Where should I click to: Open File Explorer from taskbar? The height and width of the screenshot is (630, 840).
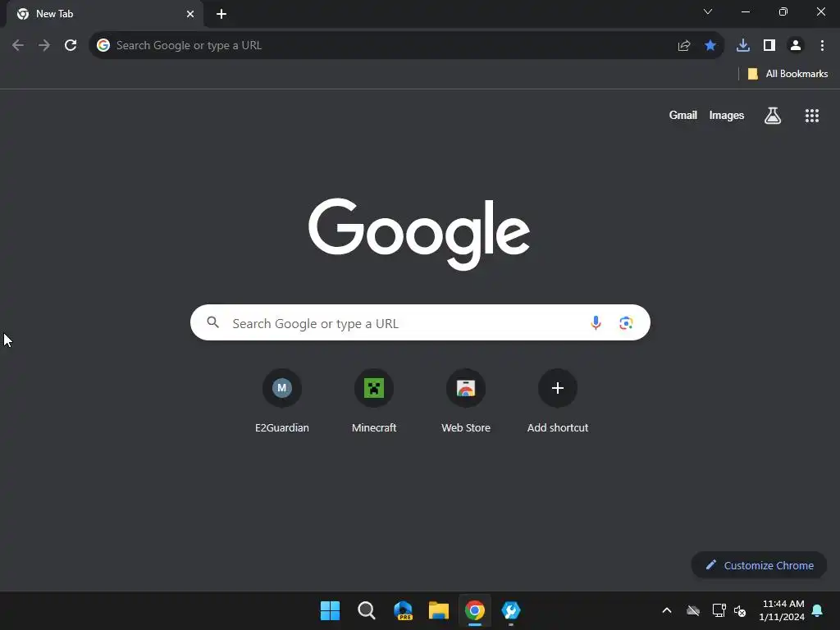(x=439, y=610)
